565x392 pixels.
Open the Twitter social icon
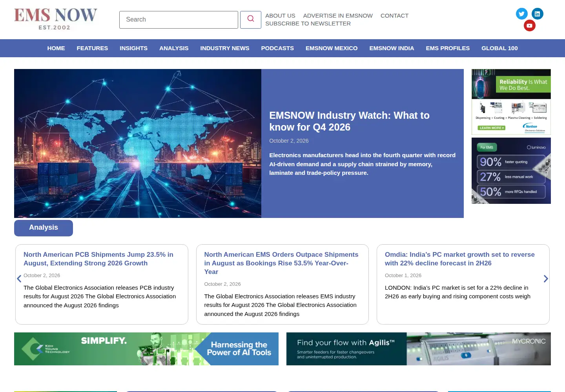point(522,14)
